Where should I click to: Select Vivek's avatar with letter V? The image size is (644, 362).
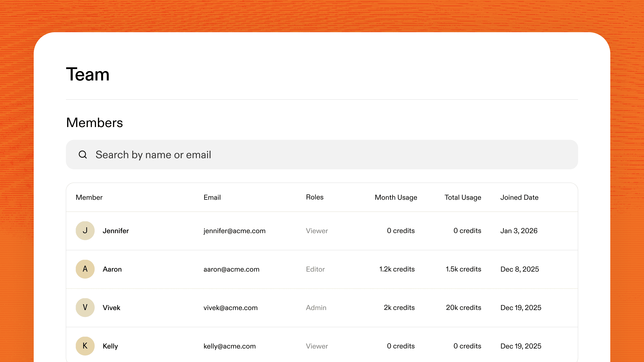coord(85,308)
